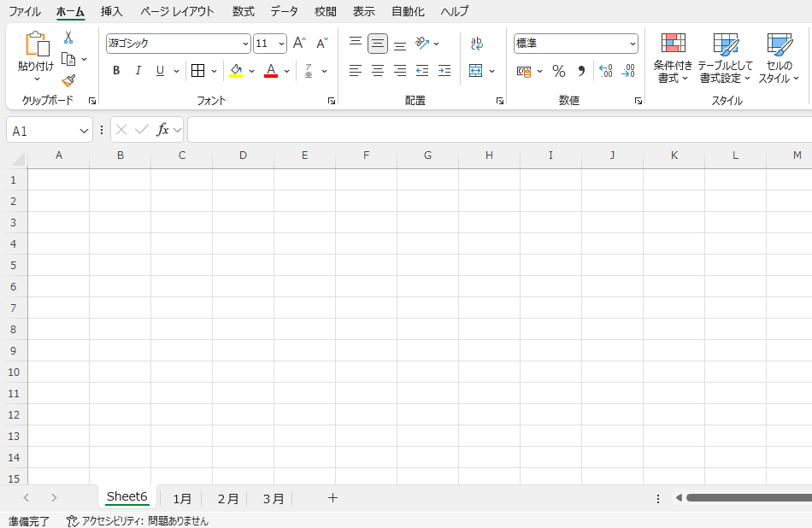This screenshot has height=528, width=812.
Task: Apply borders with the border grid icon
Action: 197,71
